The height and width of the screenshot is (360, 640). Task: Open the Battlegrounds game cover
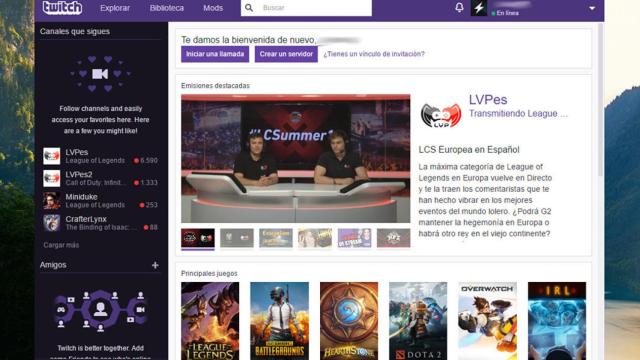280,321
